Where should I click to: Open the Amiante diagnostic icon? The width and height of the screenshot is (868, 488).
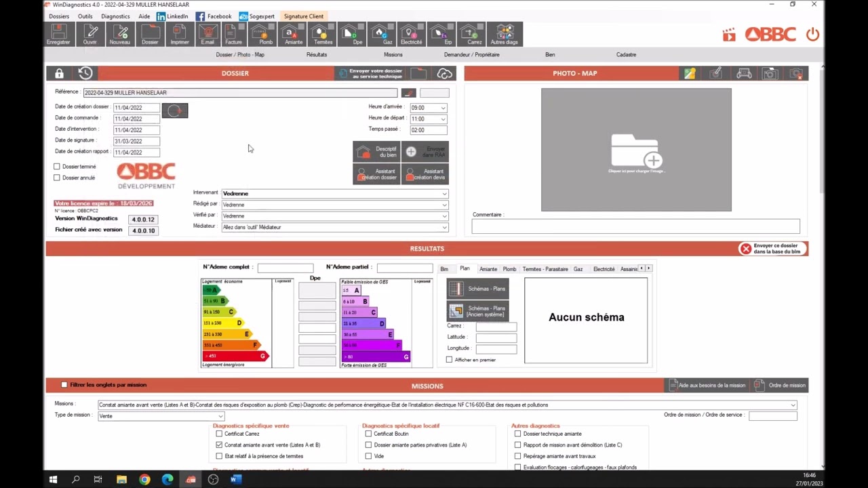click(x=293, y=34)
